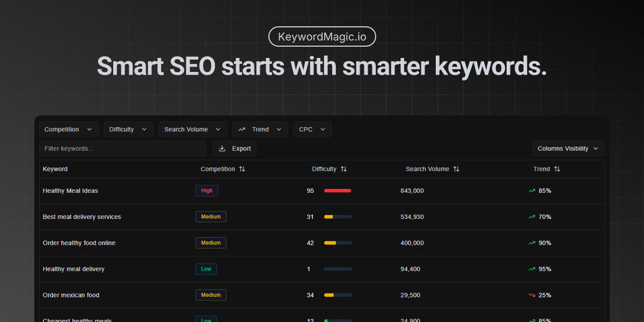Select the keyword "Healthy meal delivery"
The width and height of the screenshot is (644, 322).
(x=74, y=269)
